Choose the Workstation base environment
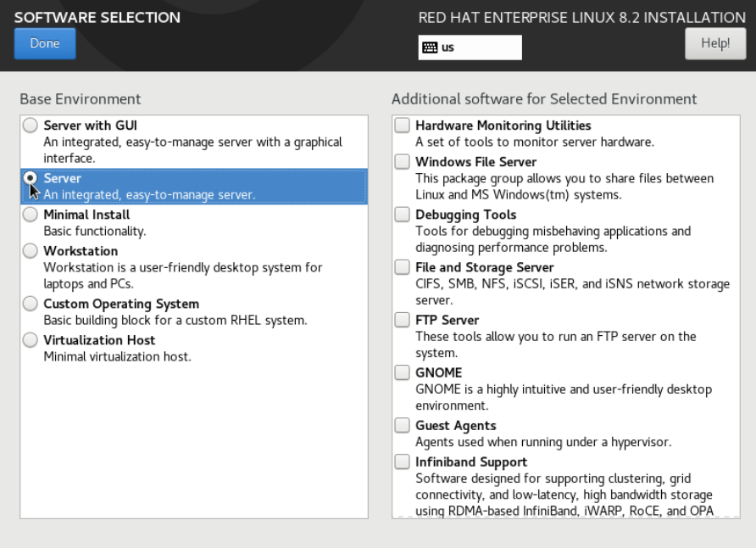756x548 pixels. (x=31, y=251)
